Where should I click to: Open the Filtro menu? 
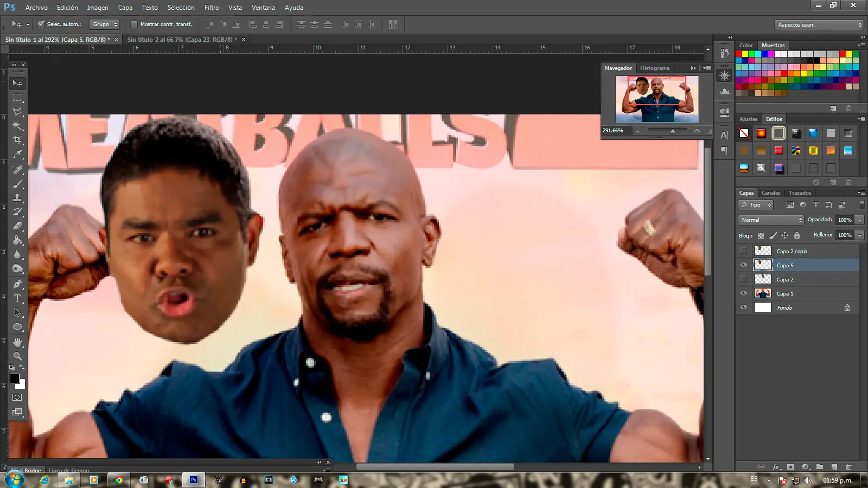click(212, 8)
